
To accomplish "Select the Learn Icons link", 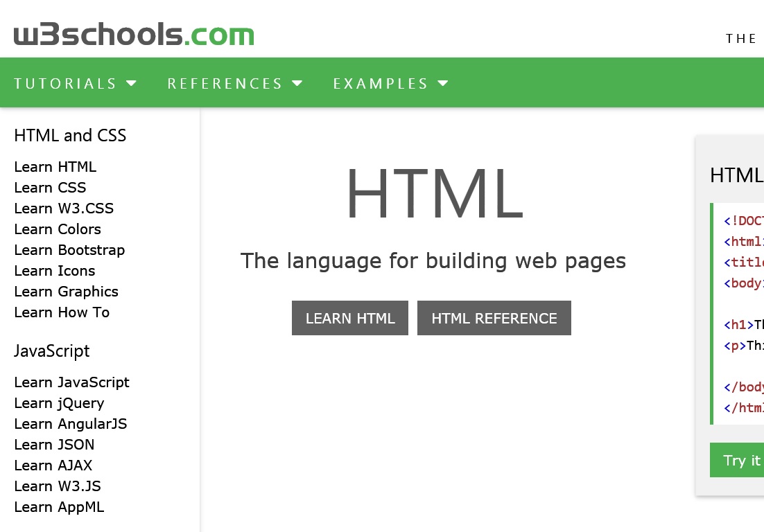I will [x=54, y=271].
